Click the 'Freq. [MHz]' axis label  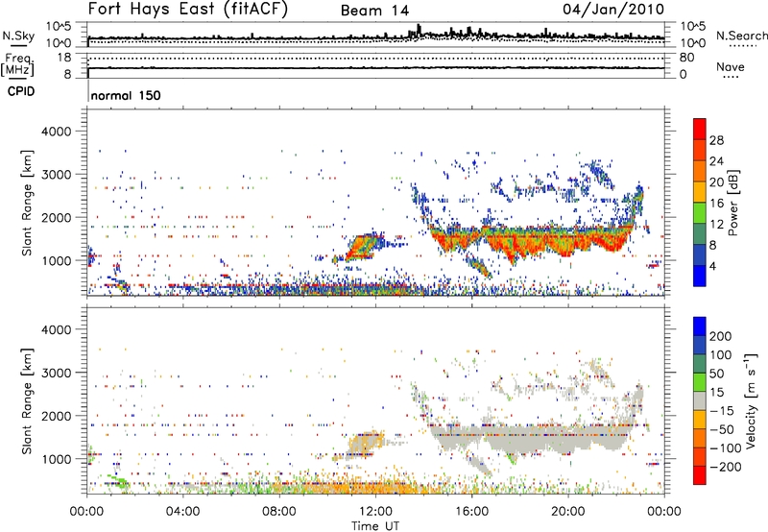[17, 65]
